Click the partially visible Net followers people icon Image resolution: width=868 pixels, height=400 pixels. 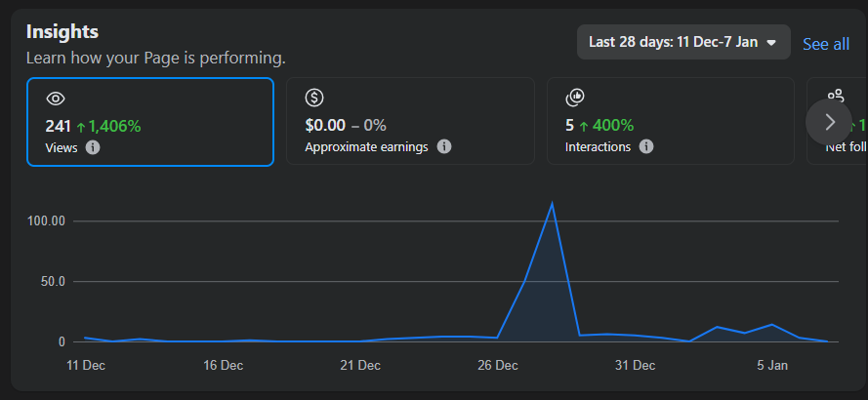point(835,97)
